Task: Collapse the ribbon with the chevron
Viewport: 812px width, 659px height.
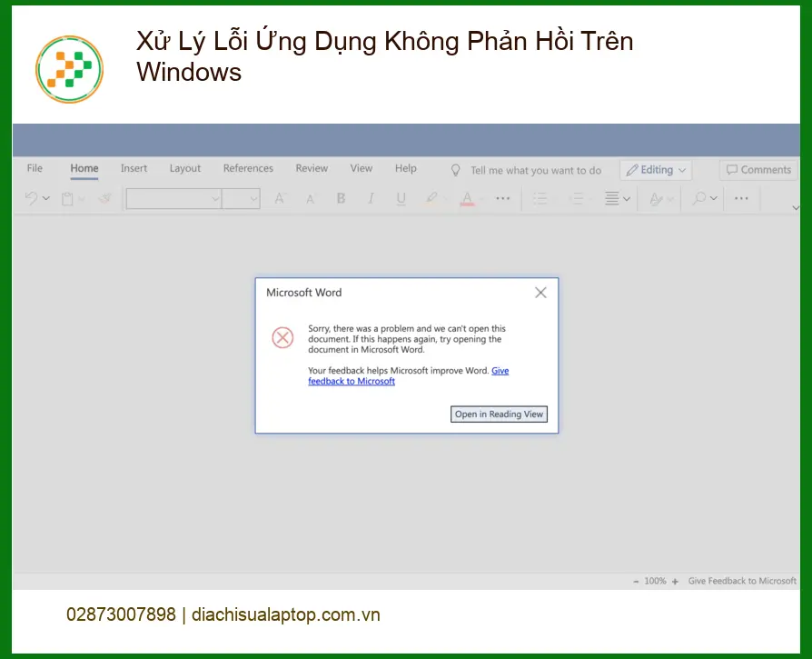Action: [796, 208]
